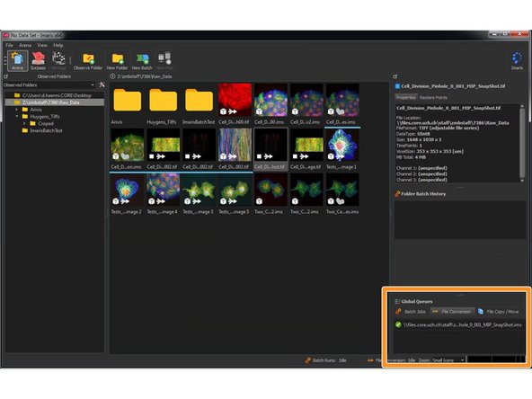Start a New Batch from toolbar

pos(142,61)
